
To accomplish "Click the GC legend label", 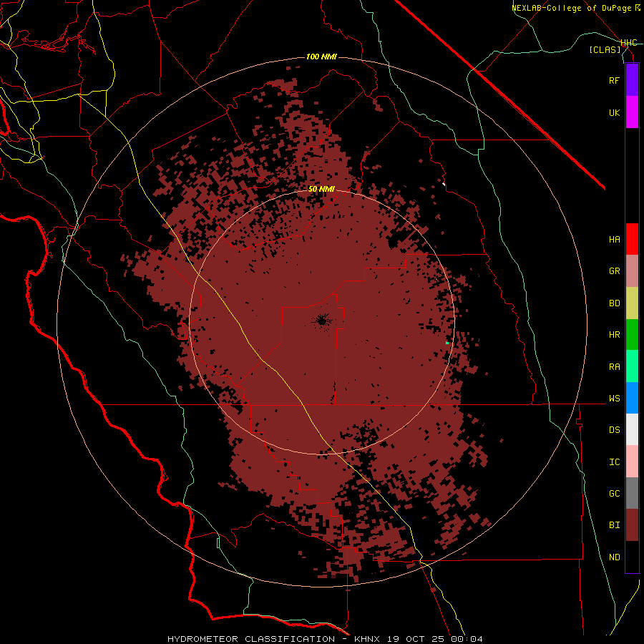I will click(x=614, y=494).
